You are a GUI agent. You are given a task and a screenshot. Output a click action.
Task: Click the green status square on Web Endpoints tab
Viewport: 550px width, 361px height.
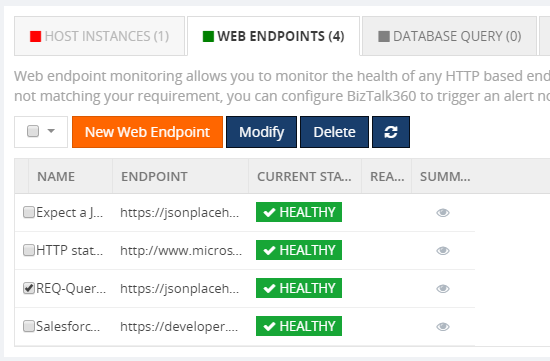click(x=208, y=36)
